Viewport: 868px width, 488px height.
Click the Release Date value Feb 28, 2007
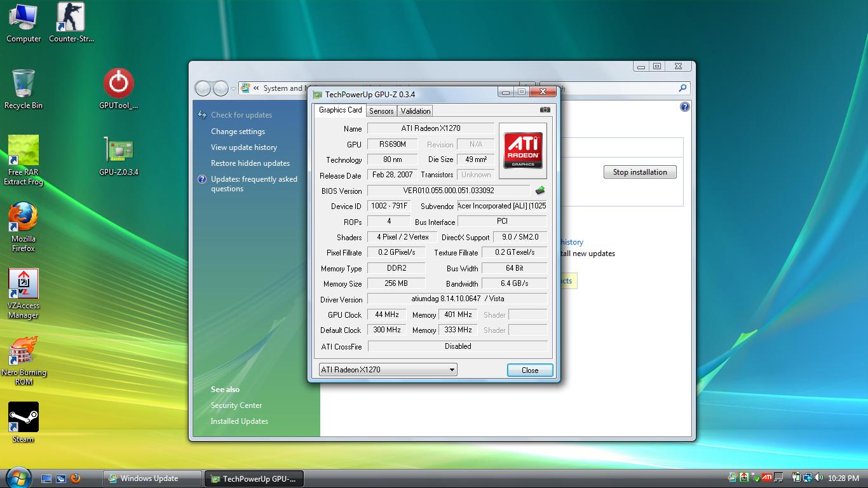pyautogui.click(x=393, y=175)
